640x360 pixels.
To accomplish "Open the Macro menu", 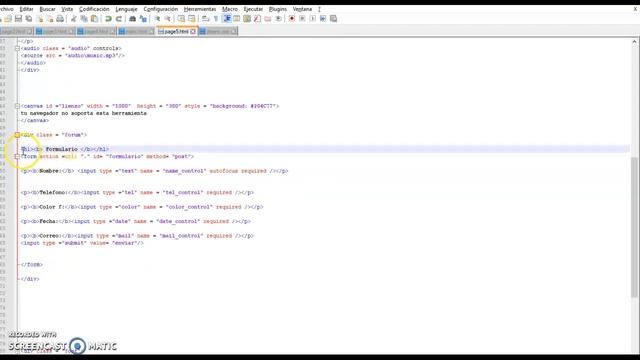I will [x=230, y=9].
